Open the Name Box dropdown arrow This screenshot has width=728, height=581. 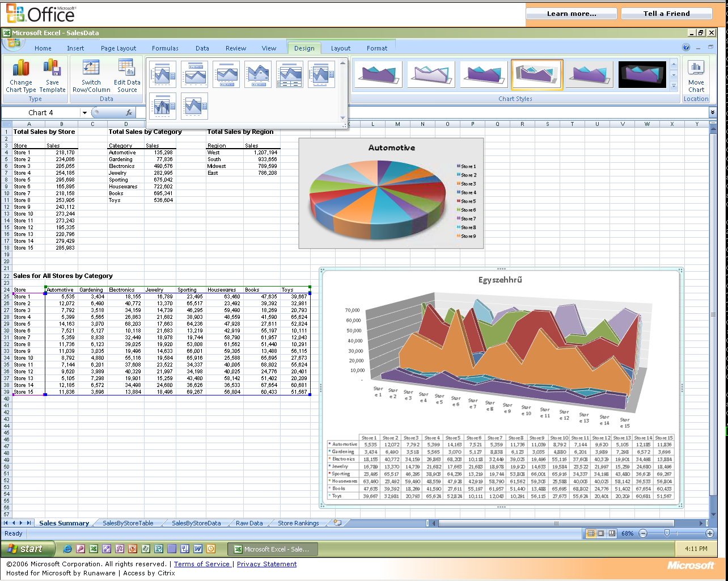tap(84, 113)
